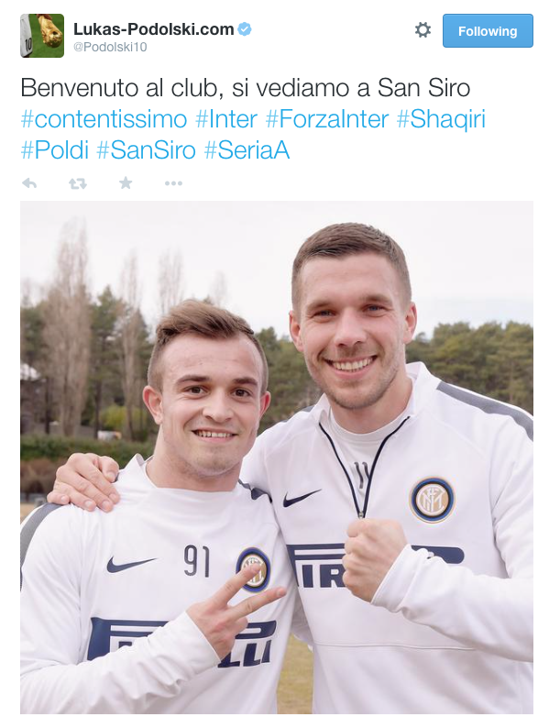Viewport: 560px width, 728px height.
Task: Open the @Podolski10 handle
Action: [x=110, y=47]
